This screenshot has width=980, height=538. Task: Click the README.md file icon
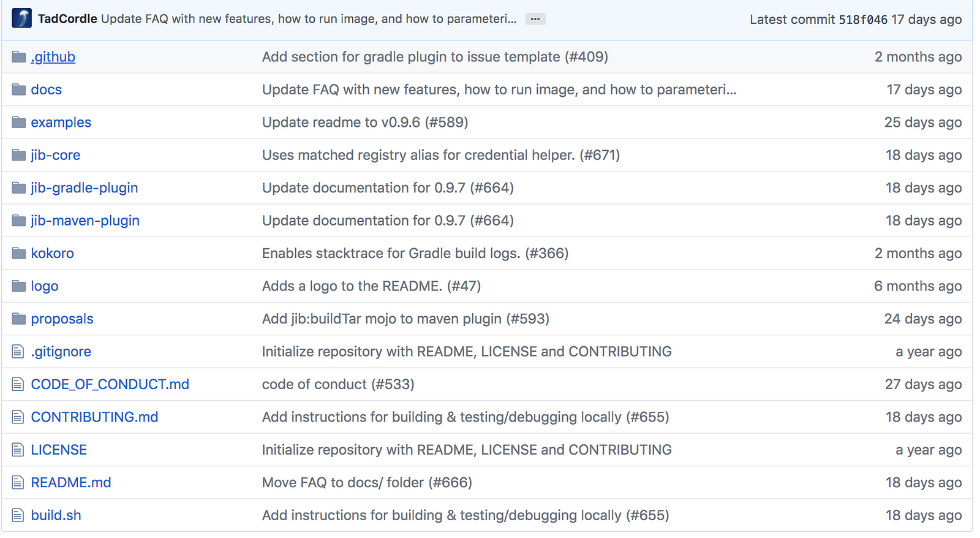click(x=18, y=483)
